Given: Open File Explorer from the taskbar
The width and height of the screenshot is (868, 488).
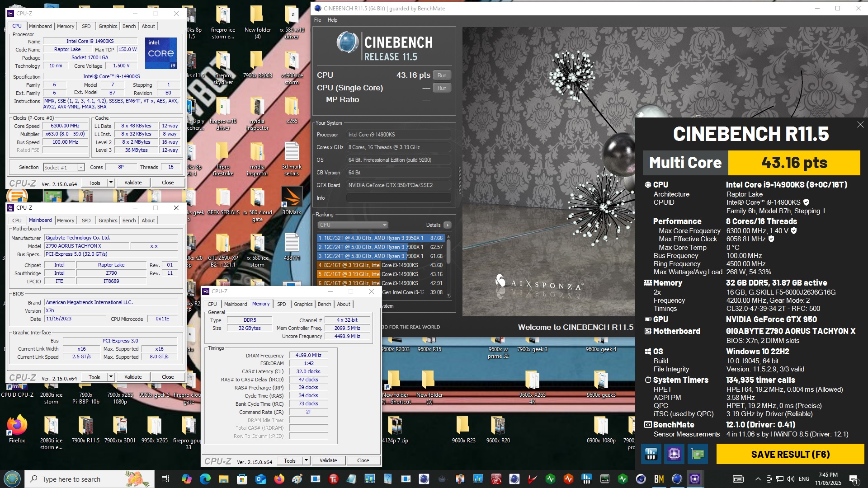Looking at the screenshot, I should pos(223,479).
